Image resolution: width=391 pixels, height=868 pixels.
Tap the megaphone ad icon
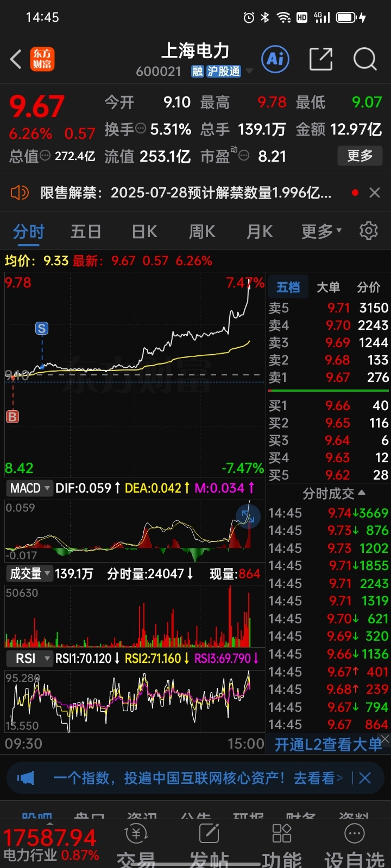26,778
